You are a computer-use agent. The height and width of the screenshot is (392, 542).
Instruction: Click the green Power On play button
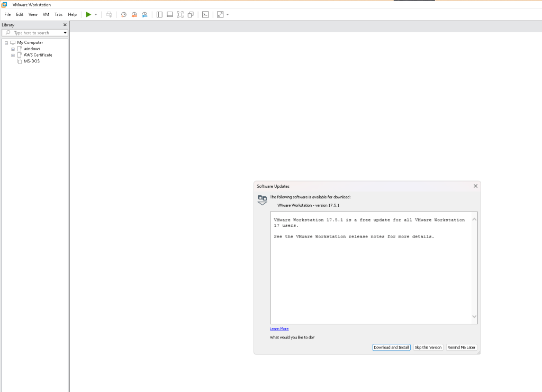[88, 14]
